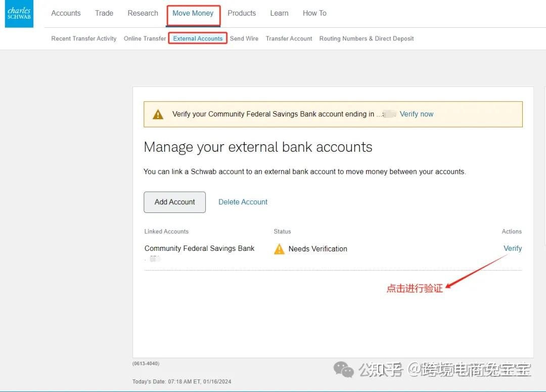Open the Online Transfer tab
Screen dimensions: 546x392
point(145,38)
